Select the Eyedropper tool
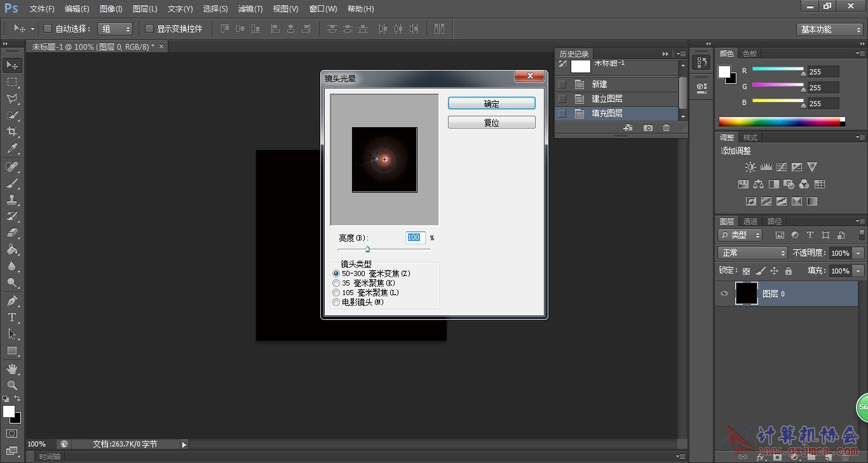 coord(12,149)
